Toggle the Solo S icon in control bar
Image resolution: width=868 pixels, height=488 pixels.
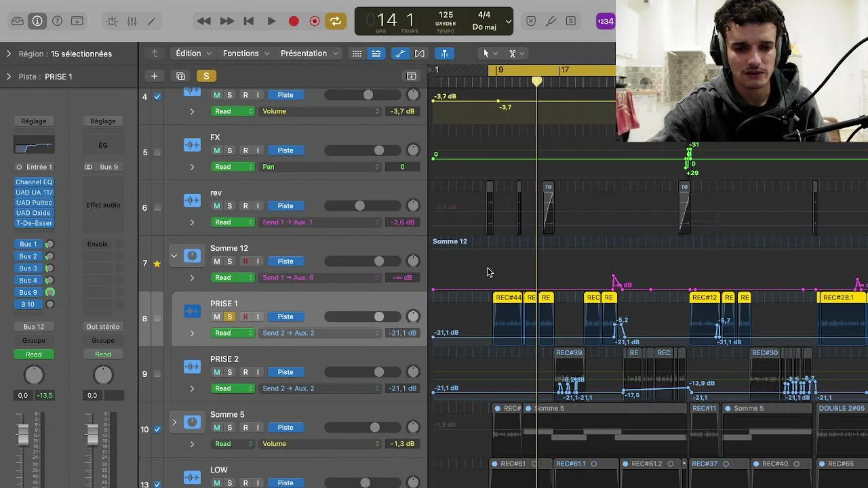click(571, 21)
